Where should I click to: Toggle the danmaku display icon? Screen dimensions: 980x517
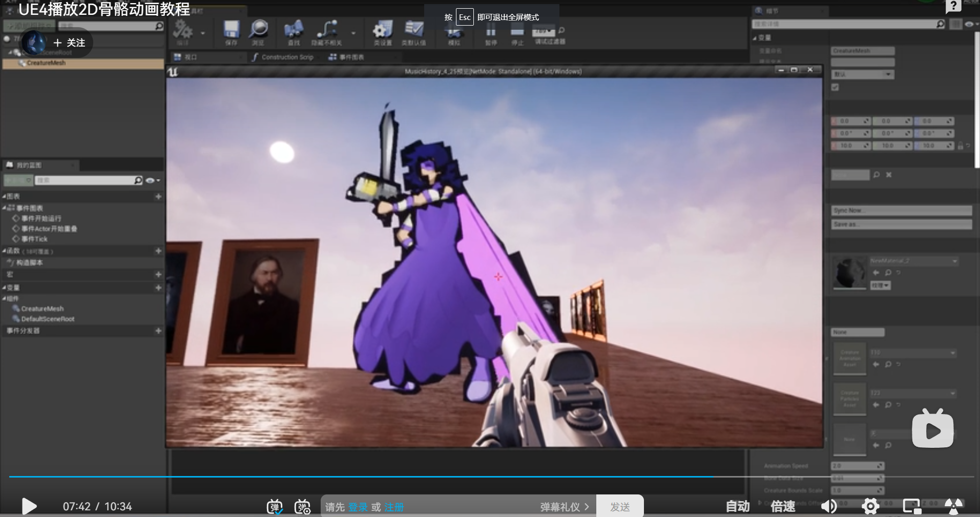click(275, 507)
